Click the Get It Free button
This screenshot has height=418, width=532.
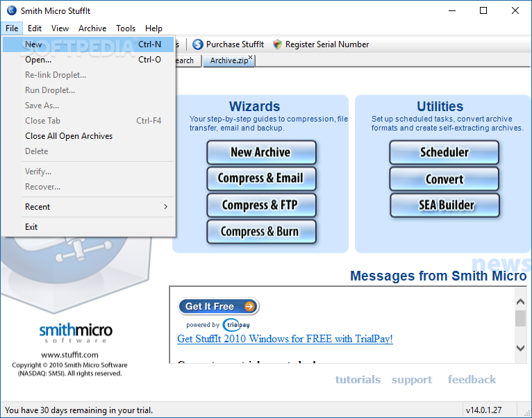pos(218,306)
